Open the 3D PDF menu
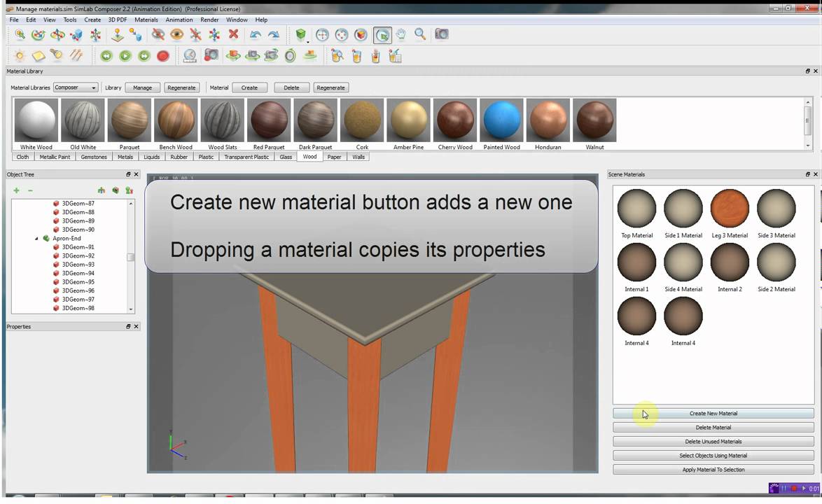This screenshot has width=822, height=504. 118,20
